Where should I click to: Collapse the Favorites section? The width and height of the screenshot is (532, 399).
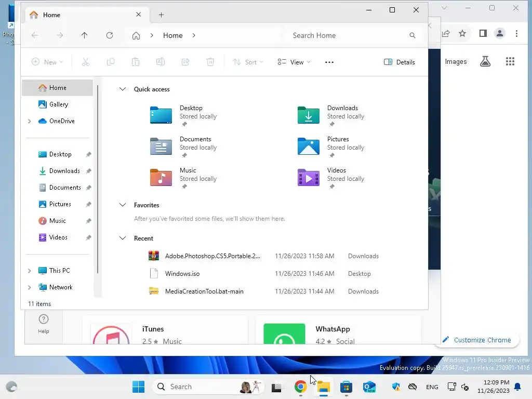point(123,205)
